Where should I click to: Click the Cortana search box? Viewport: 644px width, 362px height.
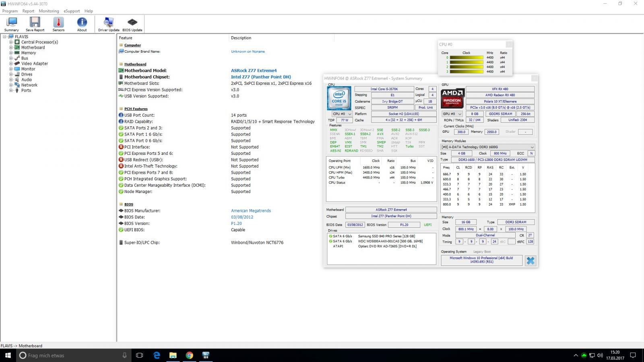pyautogui.click(x=73, y=355)
